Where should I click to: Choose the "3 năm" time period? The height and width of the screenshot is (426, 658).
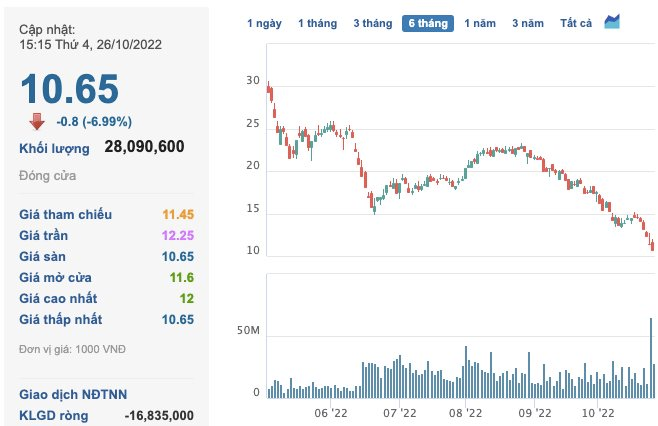coord(528,23)
